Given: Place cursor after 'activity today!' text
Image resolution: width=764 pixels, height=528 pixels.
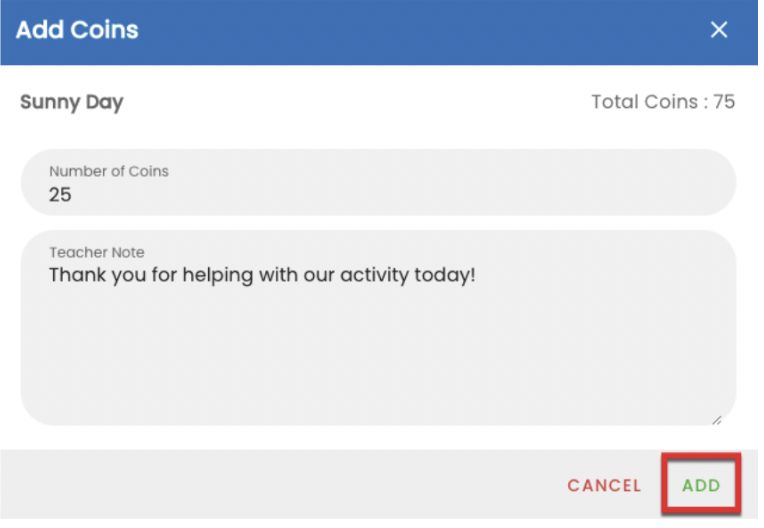Looking at the screenshot, I should [476, 275].
